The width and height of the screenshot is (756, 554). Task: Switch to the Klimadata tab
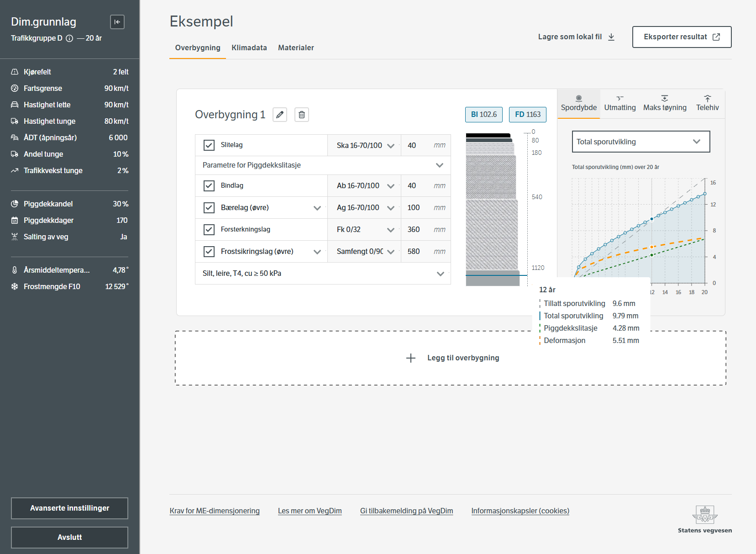[249, 48]
